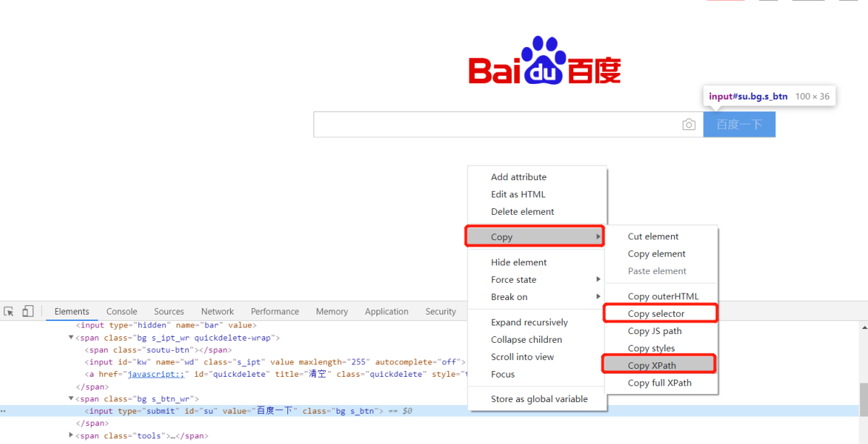868x444 pixels.
Task: Open the Force state submenu
Action: tap(514, 280)
